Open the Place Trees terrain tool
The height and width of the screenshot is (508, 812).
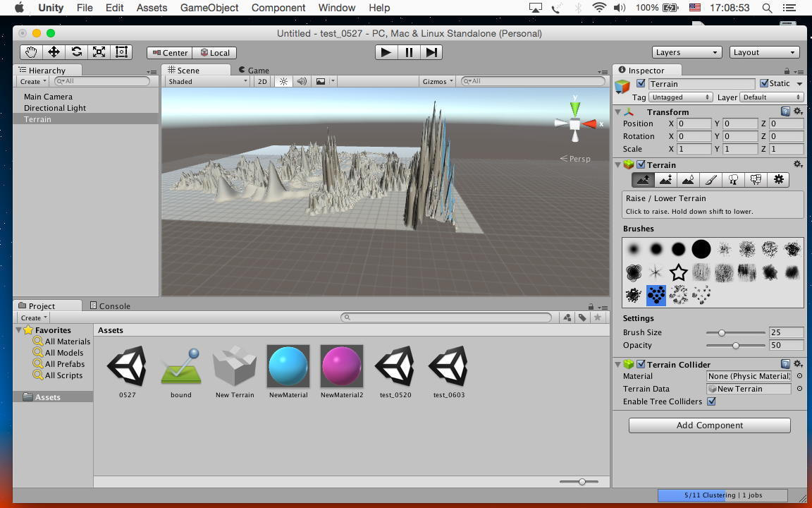point(733,180)
